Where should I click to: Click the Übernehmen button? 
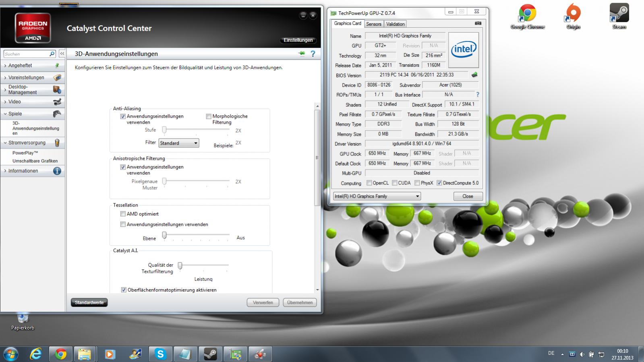click(x=300, y=302)
